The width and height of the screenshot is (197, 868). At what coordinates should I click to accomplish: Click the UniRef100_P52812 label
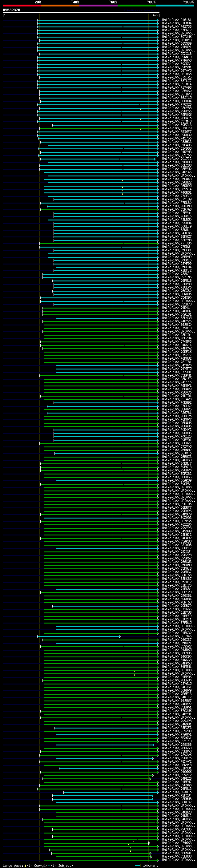tap(176, 582)
